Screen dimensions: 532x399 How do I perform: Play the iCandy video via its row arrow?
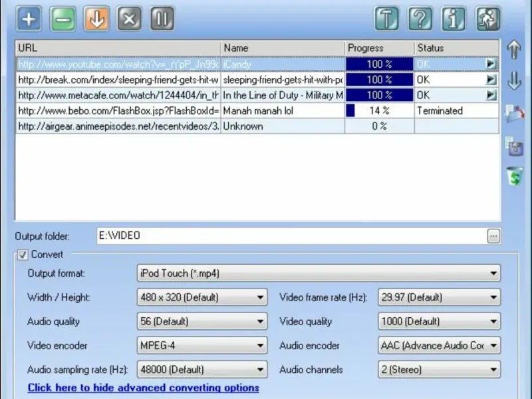tap(491, 64)
